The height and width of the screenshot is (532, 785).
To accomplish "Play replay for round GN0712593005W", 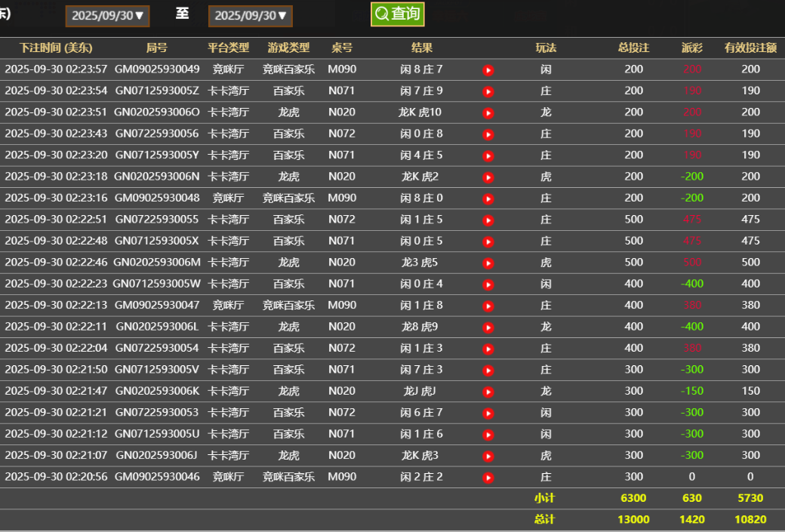I will click(488, 284).
